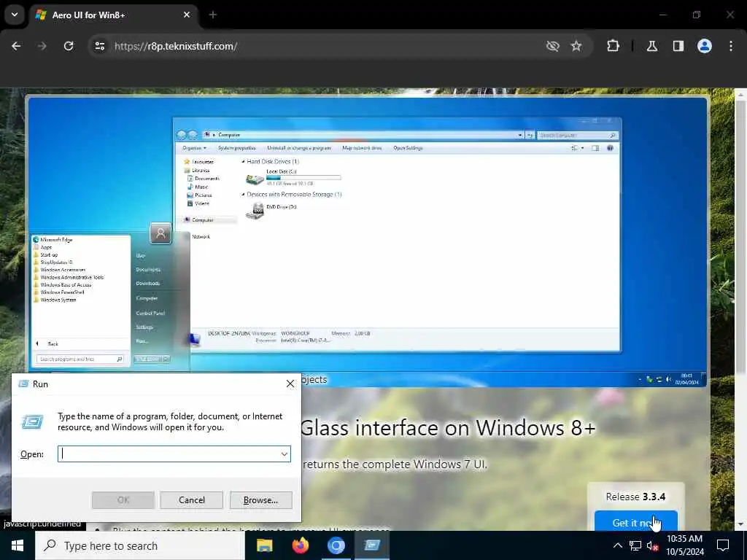Screen dimensions: 747x560
Task: Close the Aero UI for Win8+ tab
Action: coord(187,15)
